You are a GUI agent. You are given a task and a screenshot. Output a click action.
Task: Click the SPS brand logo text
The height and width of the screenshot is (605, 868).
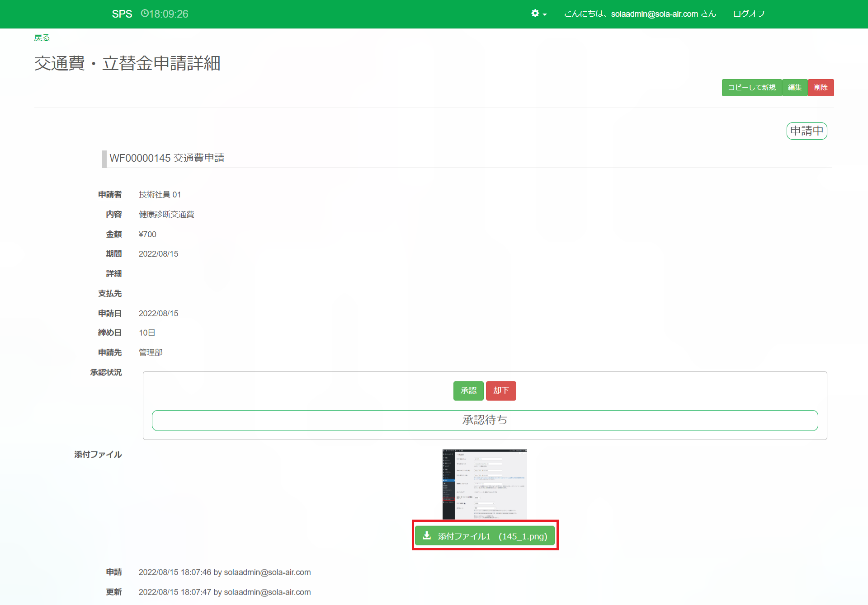[x=122, y=14]
